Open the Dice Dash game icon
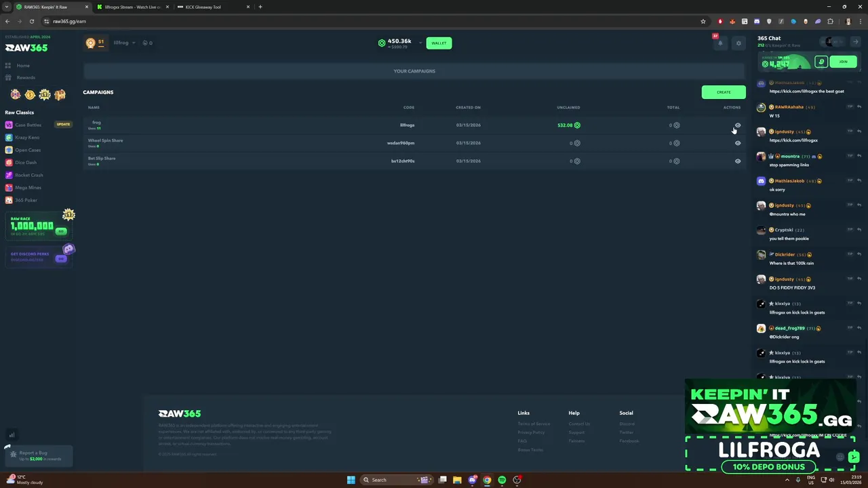Image resolution: width=868 pixels, height=488 pixels. (x=9, y=163)
